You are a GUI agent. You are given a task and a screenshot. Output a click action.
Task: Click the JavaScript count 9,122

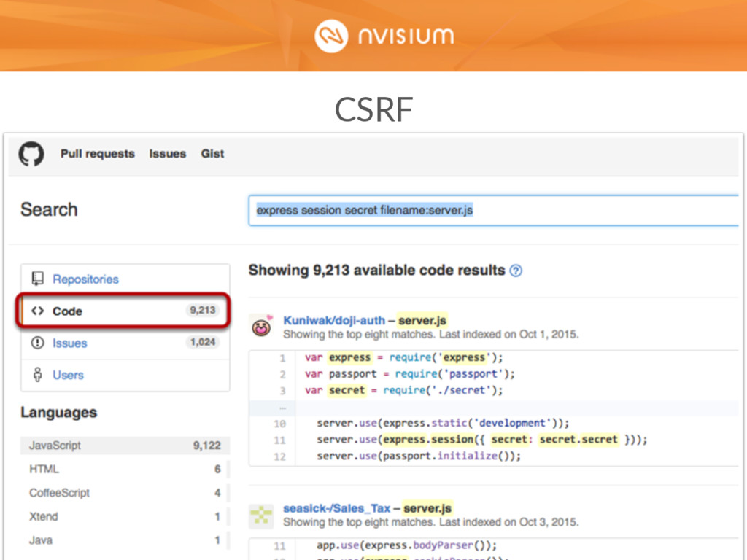[x=206, y=446]
